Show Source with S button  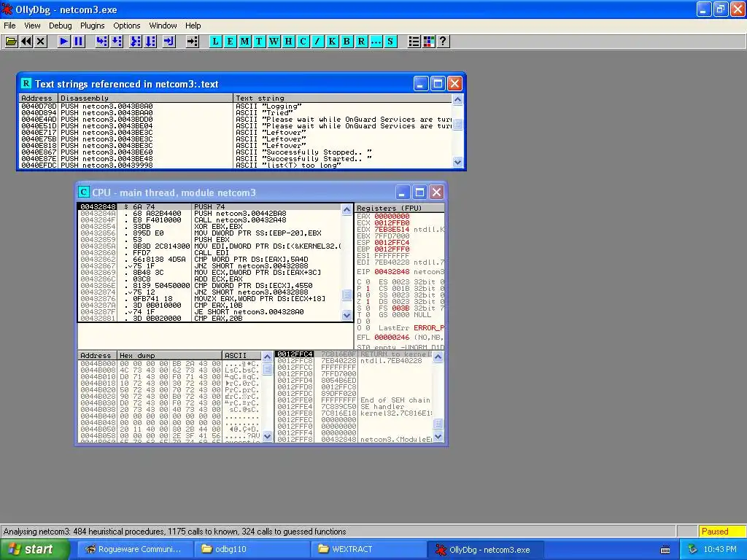[391, 42]
